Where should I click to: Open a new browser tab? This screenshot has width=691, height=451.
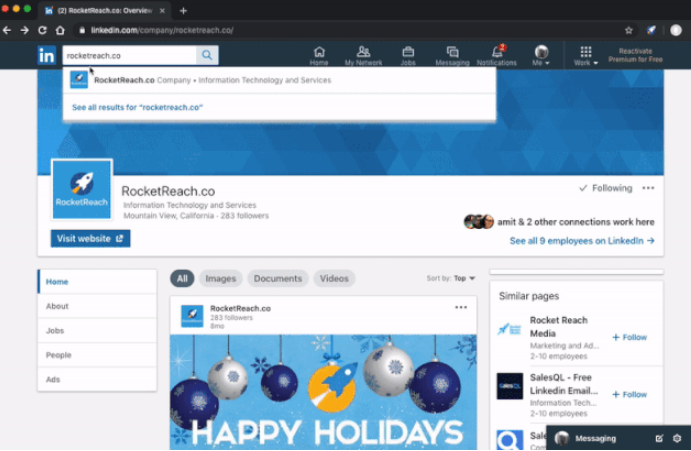pyautogui.click(x=183, y=11)
